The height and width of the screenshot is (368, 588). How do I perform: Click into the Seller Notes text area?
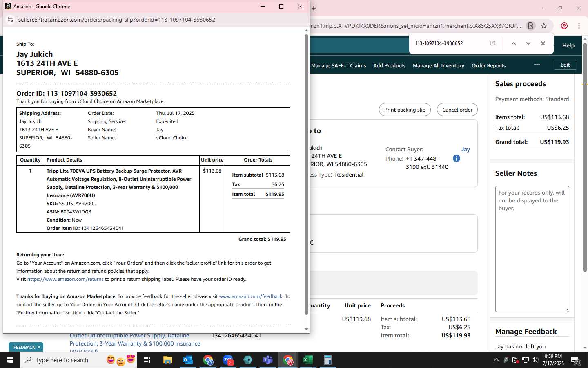pos(532,249)
